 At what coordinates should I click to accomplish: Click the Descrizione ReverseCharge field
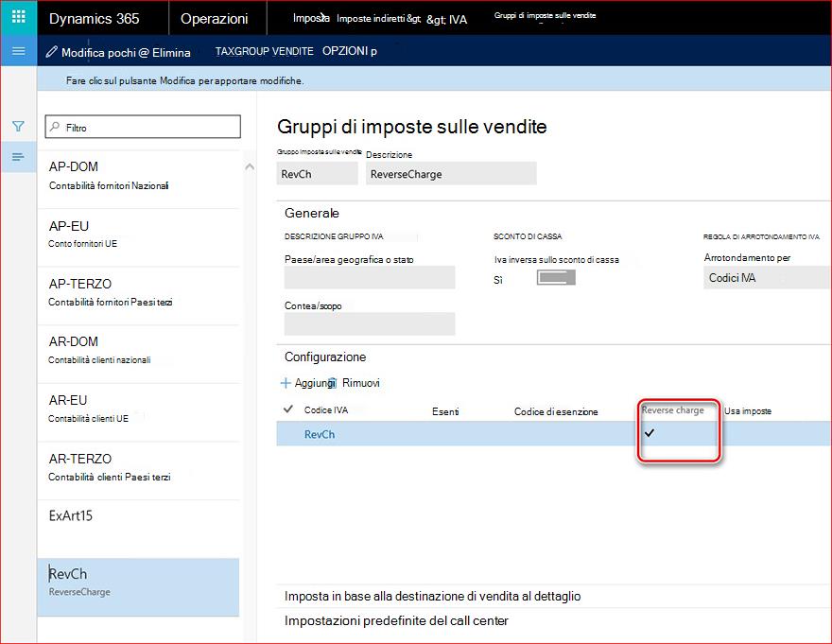pos(451,174)
